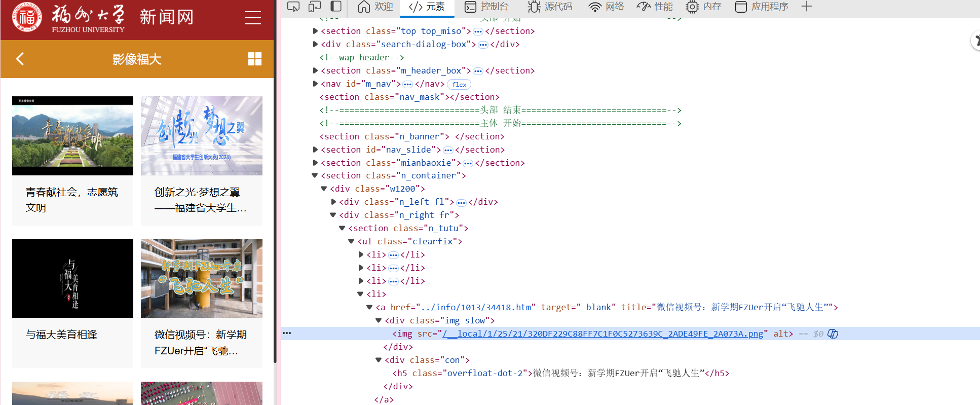Expand the section top top_miso node
Screen dimensions: 980x405
click(315, 31)
